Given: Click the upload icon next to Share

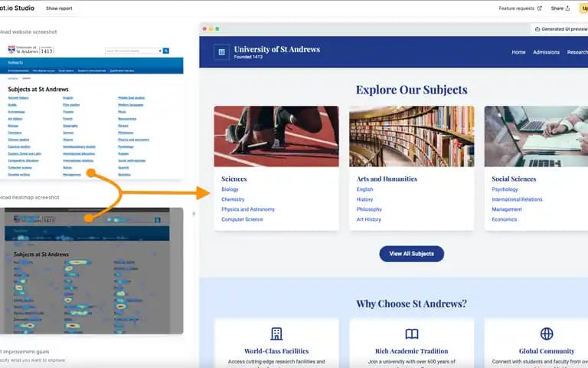Looking at the screenshot, I should point(567,8).
